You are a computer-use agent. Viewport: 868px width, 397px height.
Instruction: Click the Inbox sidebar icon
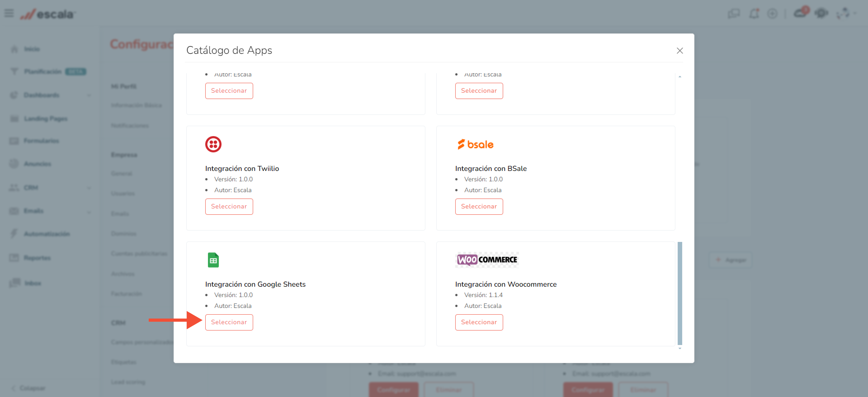point(14,283)
